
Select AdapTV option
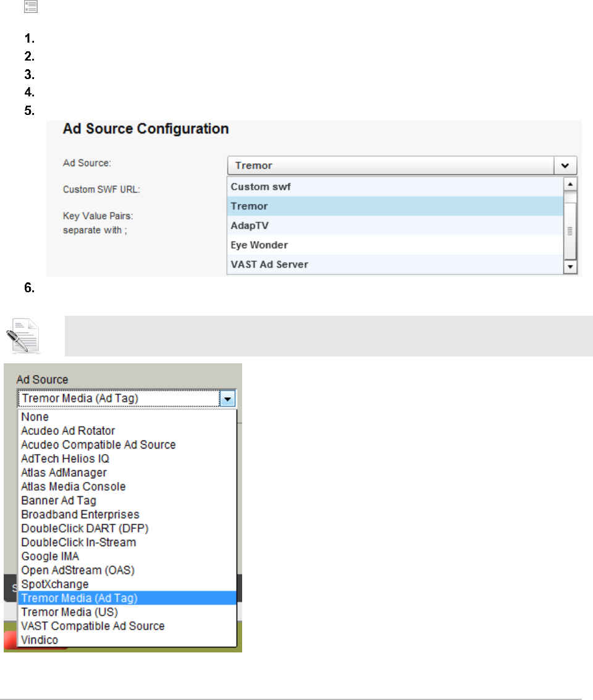[x=395, y=226]
